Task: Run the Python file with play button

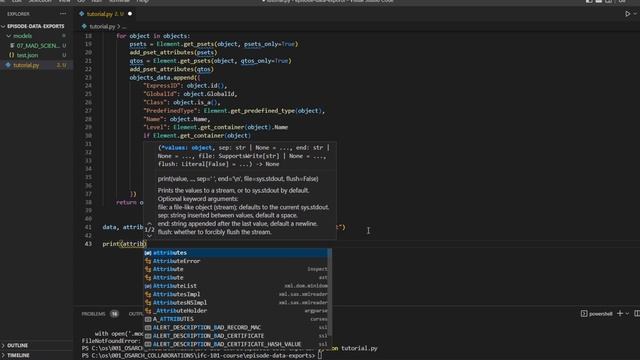Action: tap(627, 14)
